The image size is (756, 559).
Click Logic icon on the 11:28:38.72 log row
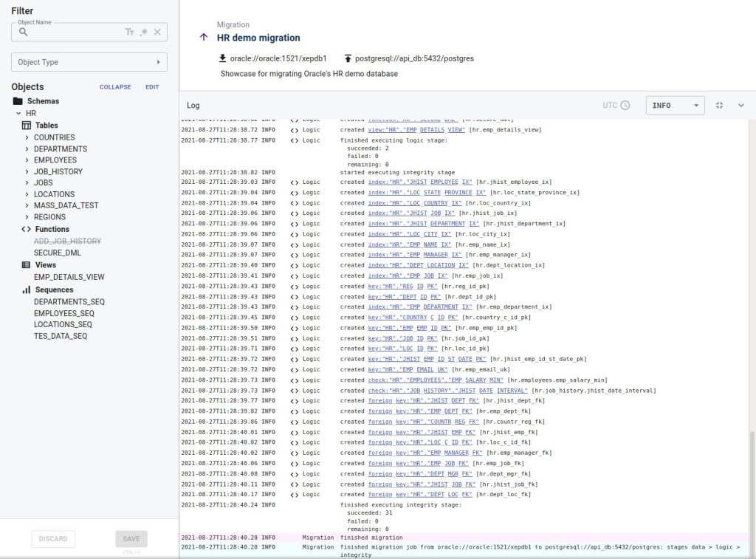pyautogui.click(x=294, y=130)
